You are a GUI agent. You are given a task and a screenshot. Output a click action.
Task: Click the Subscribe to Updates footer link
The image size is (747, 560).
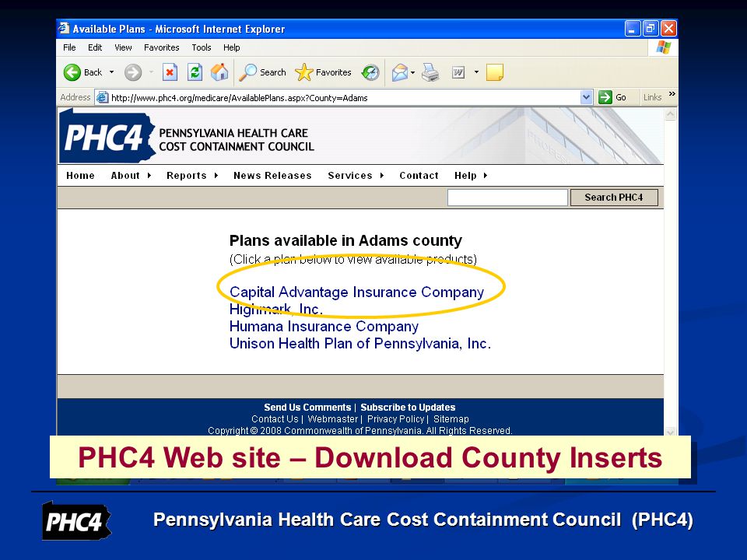click(x=408, y=407)
